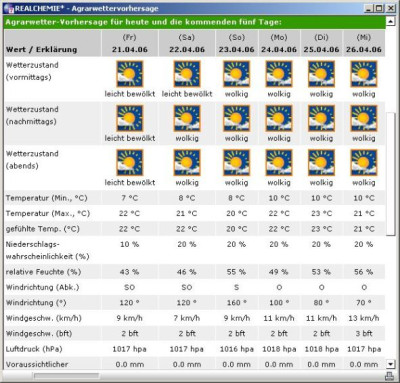Click Tuesday 25.04.06 morning weather icon

(x=321, y=74)
